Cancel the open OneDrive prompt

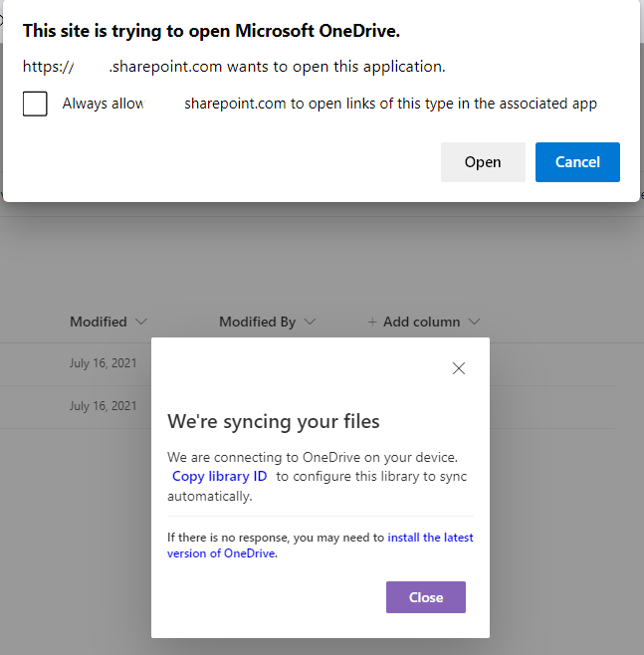point(577,162)
